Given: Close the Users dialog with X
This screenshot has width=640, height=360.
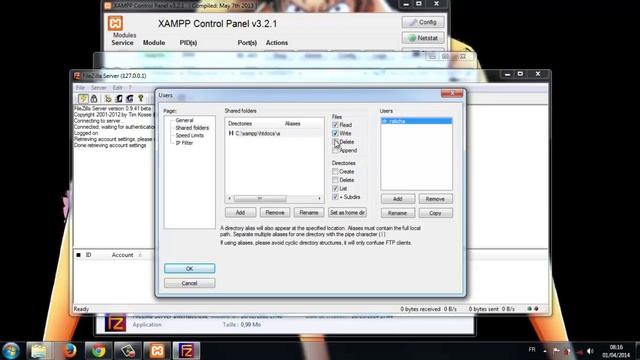Looking at the screenshot, I should coord(452,93).
